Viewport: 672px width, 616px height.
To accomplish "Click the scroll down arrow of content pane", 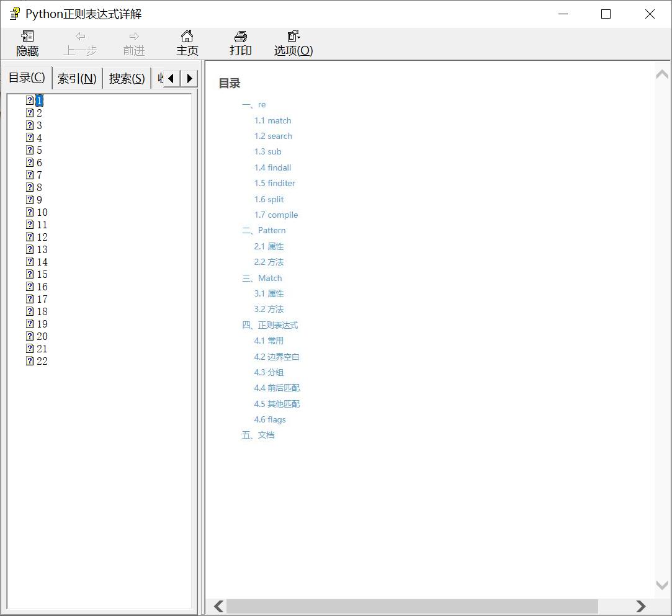I will click(662, 585).
